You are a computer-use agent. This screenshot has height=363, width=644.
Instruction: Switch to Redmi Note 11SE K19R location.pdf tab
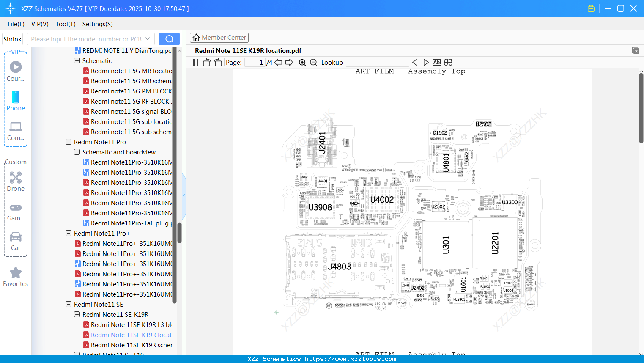[249, 50]
